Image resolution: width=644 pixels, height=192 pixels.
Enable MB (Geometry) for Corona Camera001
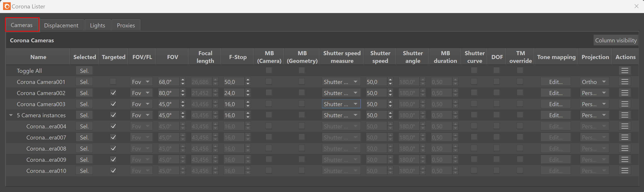[302, 81]
